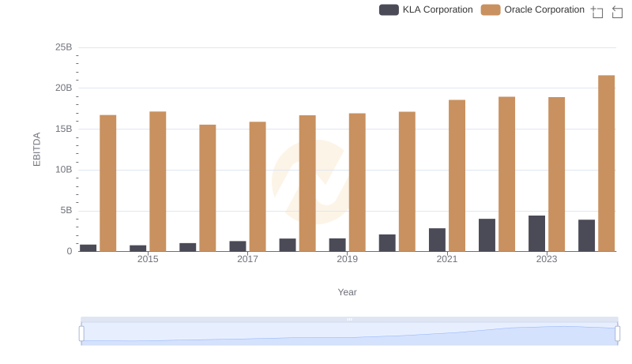The width and height of the screenshot is (632, 364).
Task: Click the KLA bar for 2014
Action: [88, 248]
